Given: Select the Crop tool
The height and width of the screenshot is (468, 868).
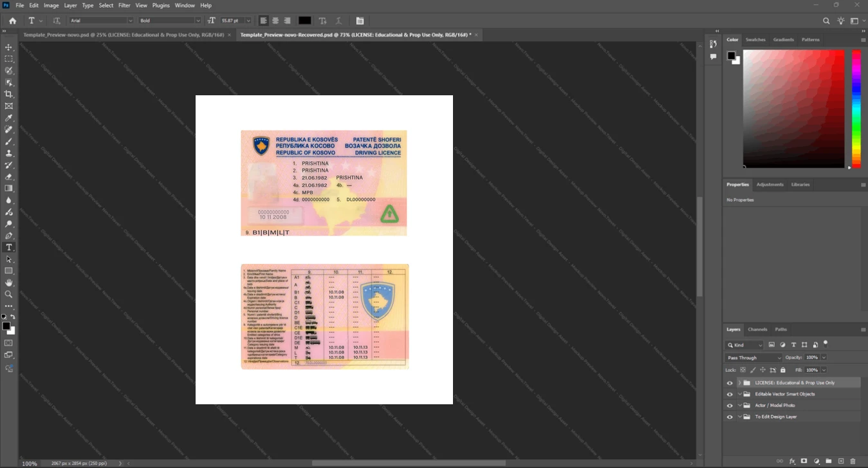Looking at the screenshot, I should 9,94.
